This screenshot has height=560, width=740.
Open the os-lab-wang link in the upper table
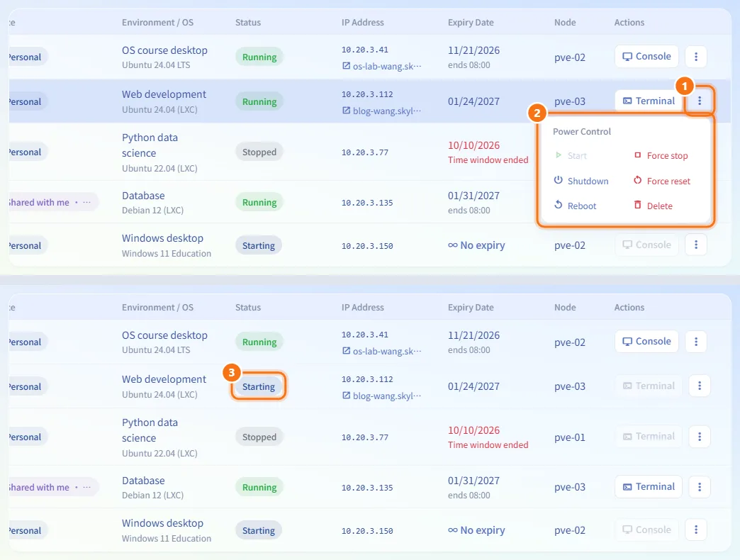point(382,66)
